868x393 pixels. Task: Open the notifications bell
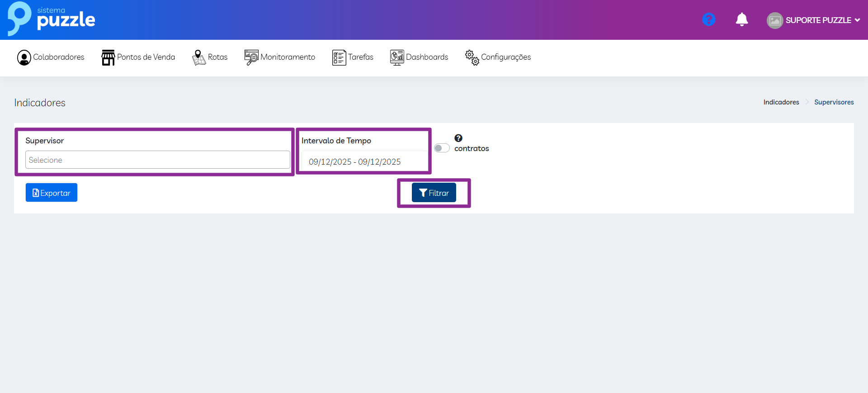point(741,19)
